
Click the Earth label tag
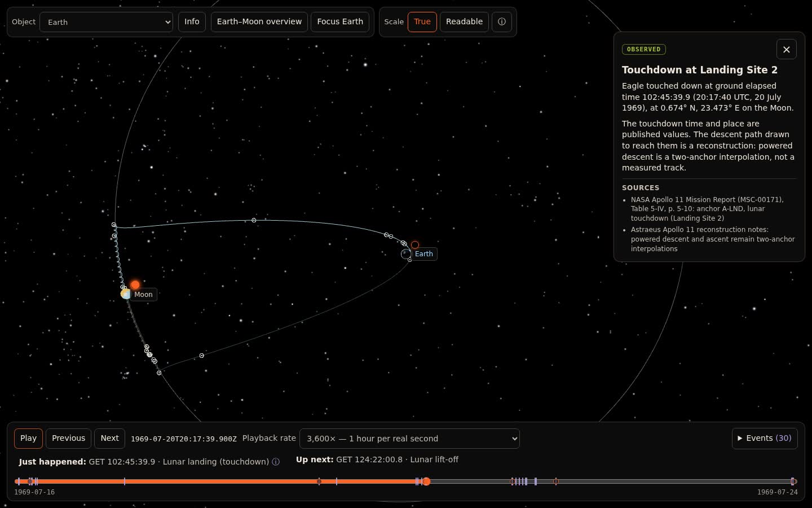pyautogui.click(x=424, y=254)
